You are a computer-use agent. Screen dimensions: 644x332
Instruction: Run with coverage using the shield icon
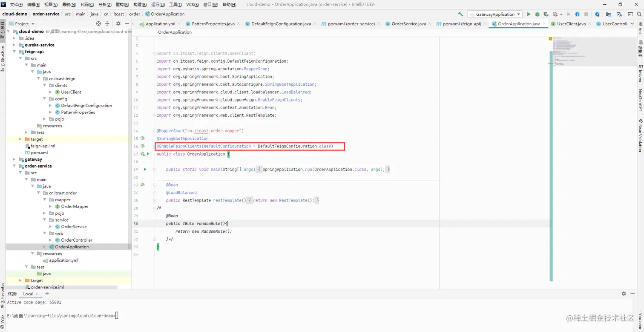tap(546, 14)
